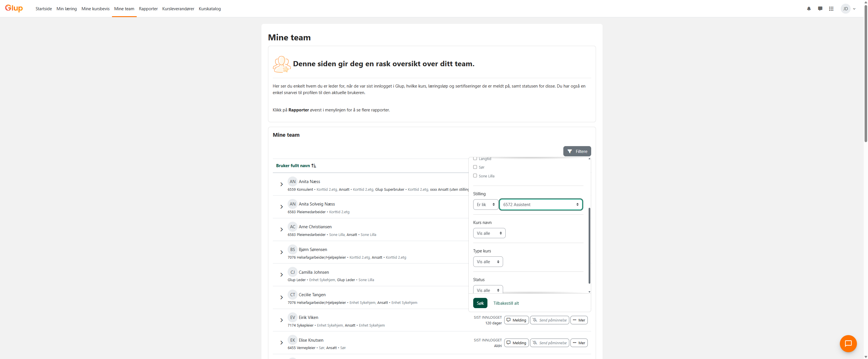Click the EK avatar of Elise Knutsen

click(x=292, y=340)
